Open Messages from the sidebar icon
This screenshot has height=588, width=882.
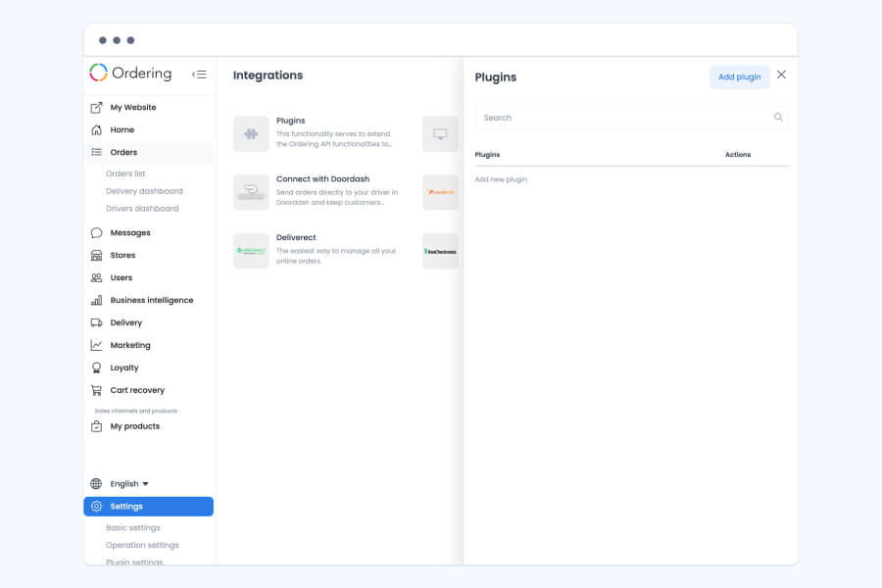96,232
